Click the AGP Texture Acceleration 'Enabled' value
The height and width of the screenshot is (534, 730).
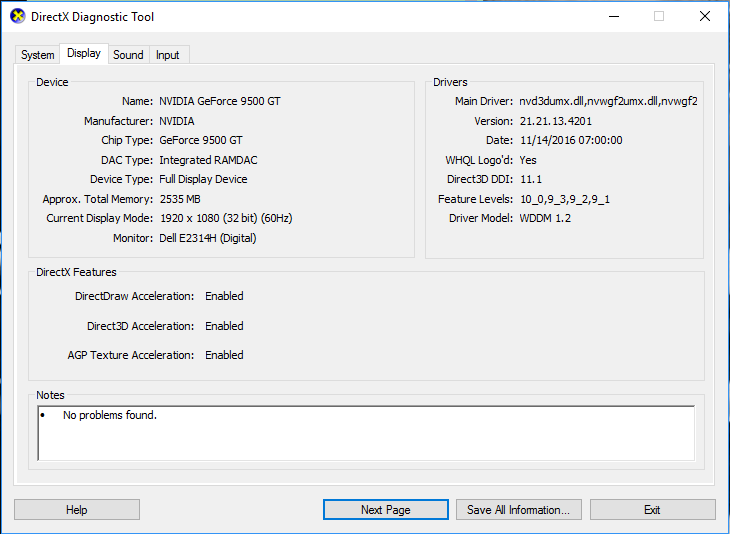(x=224, y=355)
